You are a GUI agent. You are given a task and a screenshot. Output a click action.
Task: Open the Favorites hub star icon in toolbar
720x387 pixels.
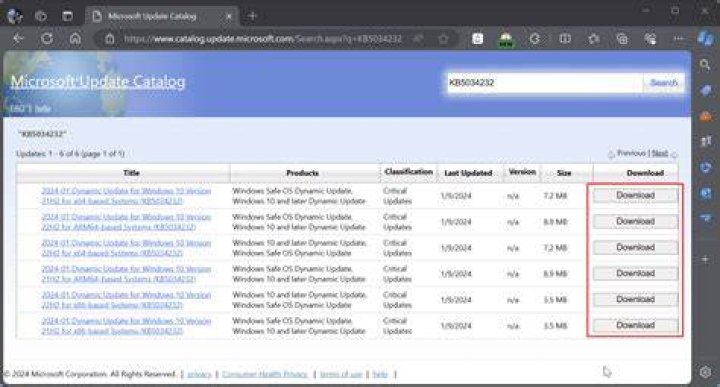point(594,39)
